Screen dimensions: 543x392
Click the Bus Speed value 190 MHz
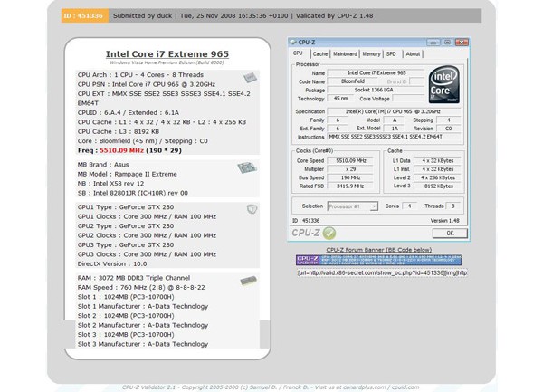coord(350,177)
